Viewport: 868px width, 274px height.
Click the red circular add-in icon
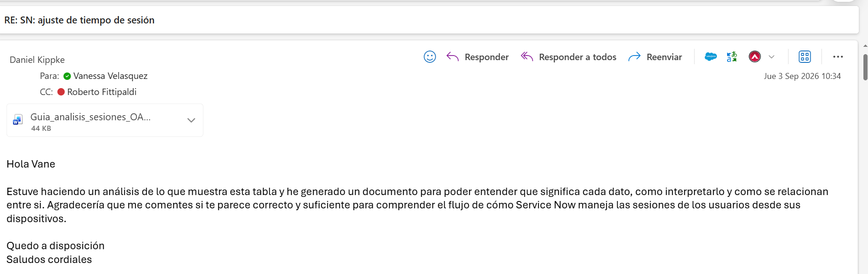[x=755, y=57]
